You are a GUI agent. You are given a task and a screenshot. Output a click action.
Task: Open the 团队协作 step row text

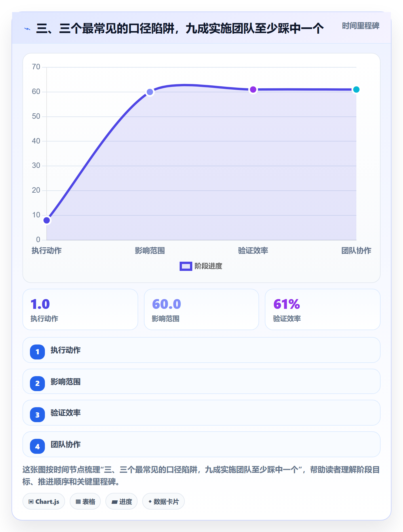click(x=66, y=444)
